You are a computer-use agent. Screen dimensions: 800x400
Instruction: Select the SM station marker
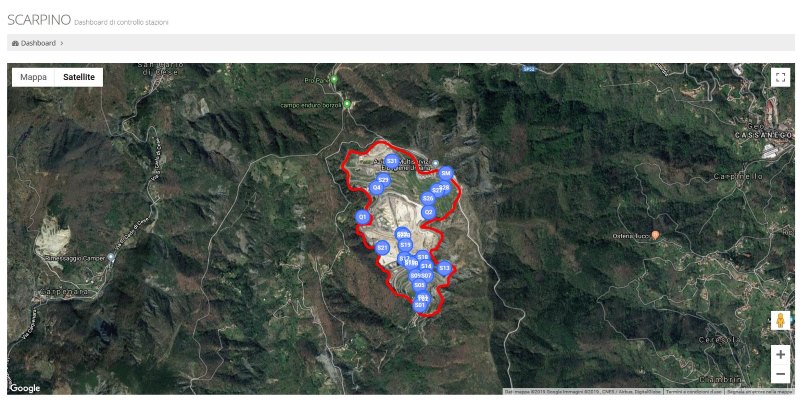pos(445,173)
